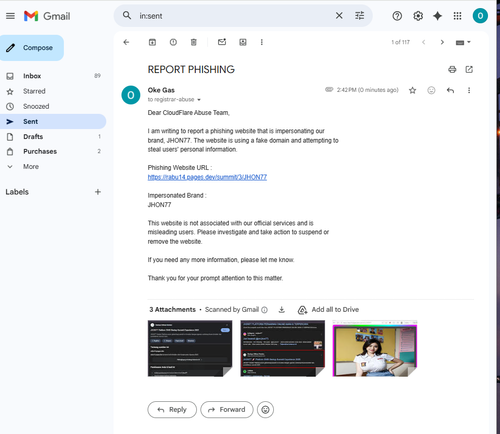Expand the More folders list
Image resolution: width=500 pixels, height=434 pixels.
pyautogui.click(x=53, y=166)
